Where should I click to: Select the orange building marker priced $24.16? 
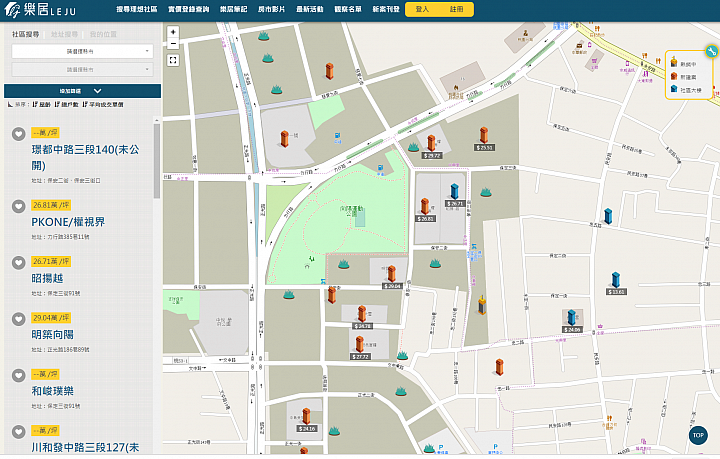[x=306, y=416]
